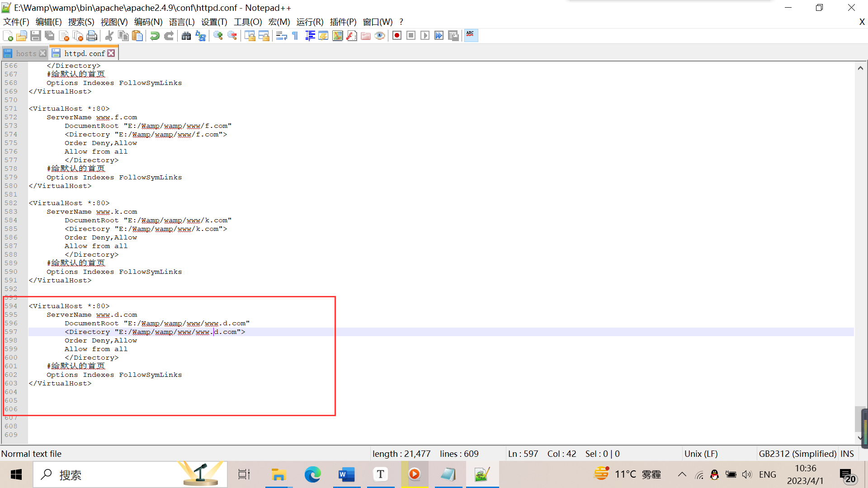Open the 宏(M) menu

[279, 22]
